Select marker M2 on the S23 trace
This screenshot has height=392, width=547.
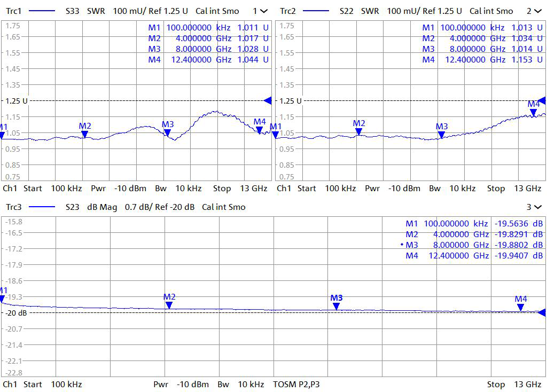[x=169, y=305]
